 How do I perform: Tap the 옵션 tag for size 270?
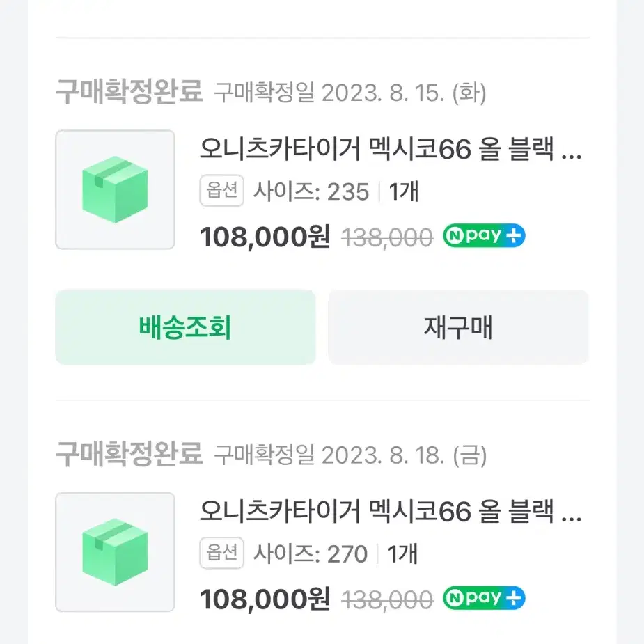coord(222,553)
